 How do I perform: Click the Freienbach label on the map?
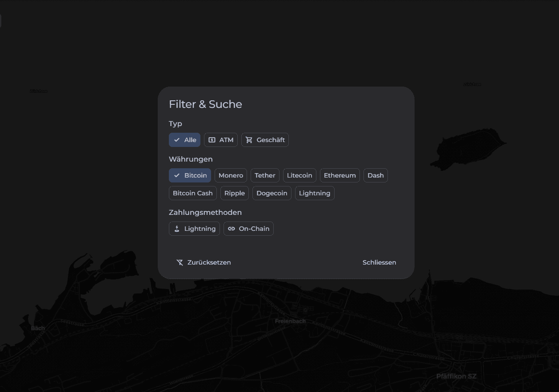click(290, 321)
